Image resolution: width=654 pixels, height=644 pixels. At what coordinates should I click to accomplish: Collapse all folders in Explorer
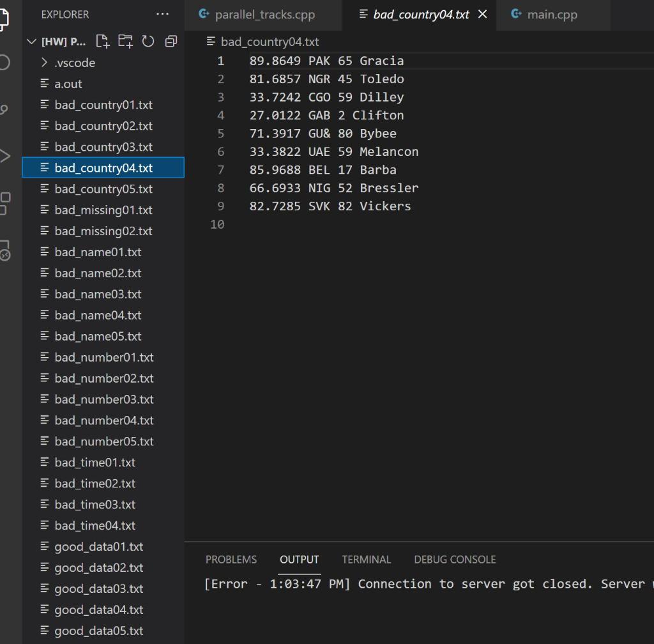click(x=171, y=41)
